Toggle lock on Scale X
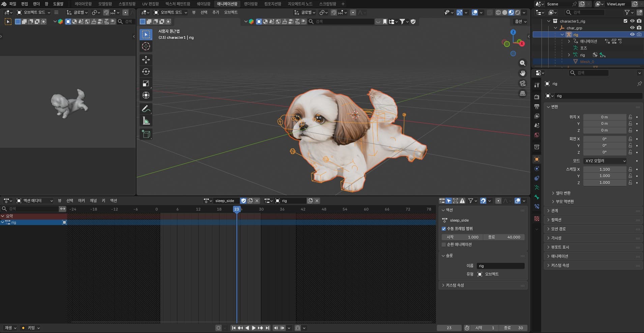 click(x=630, y=169)
